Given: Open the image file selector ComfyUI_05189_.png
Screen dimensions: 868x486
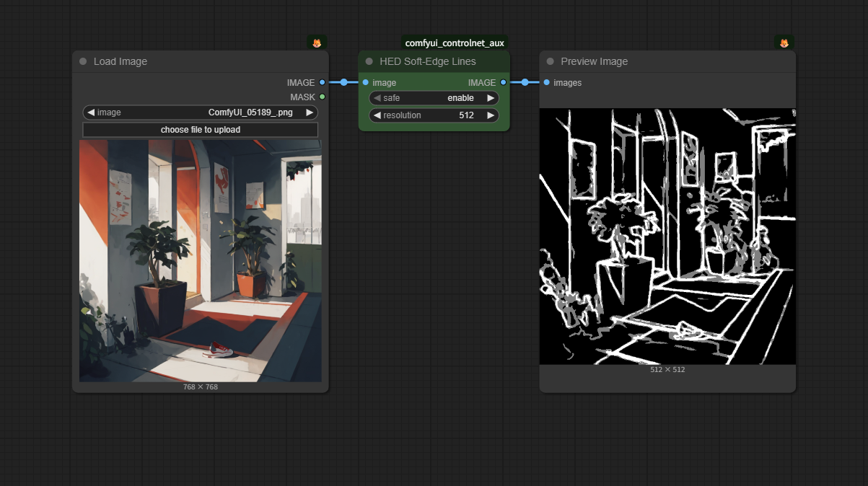Looking at the screenshot, I should [x=249, y=112].
